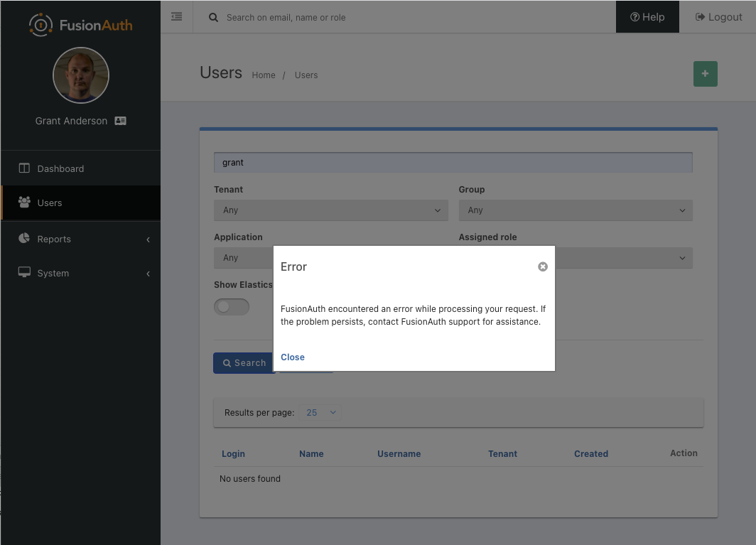Click Close in the Error dialog
Viewport: 756px width, 545px height.
tap(292, 357)
